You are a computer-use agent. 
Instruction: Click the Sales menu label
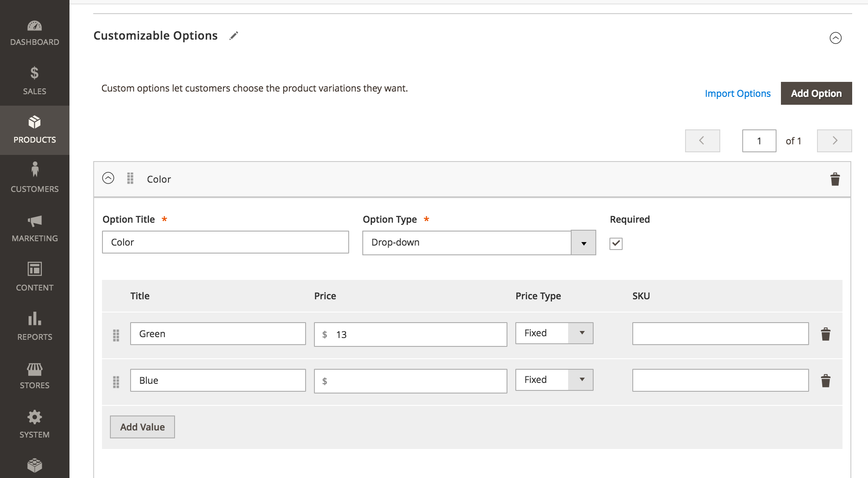point(35,92)
